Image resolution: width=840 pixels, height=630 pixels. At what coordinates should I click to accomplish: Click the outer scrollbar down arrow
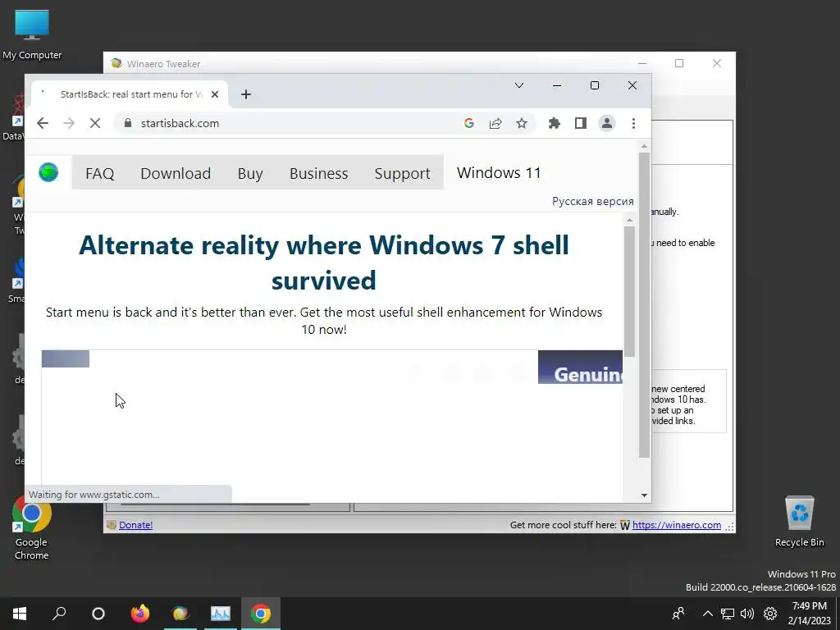tap(644, 495)
